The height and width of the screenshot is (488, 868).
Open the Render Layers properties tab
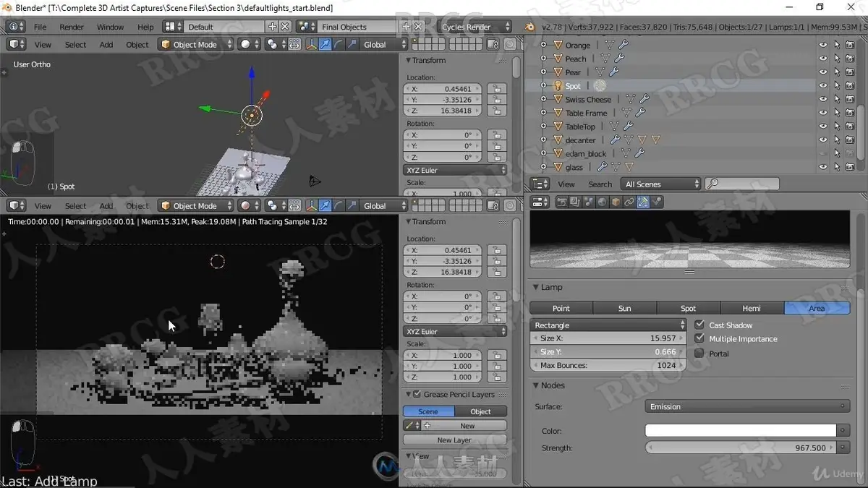(x=575, y=202)
